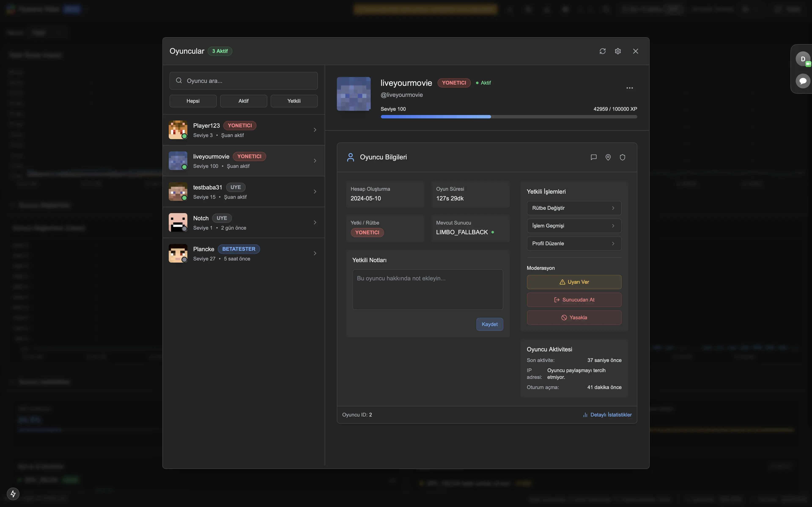812x507 pixels.
Task: Click the Yasakla ban button
Action: coord(574,318)
